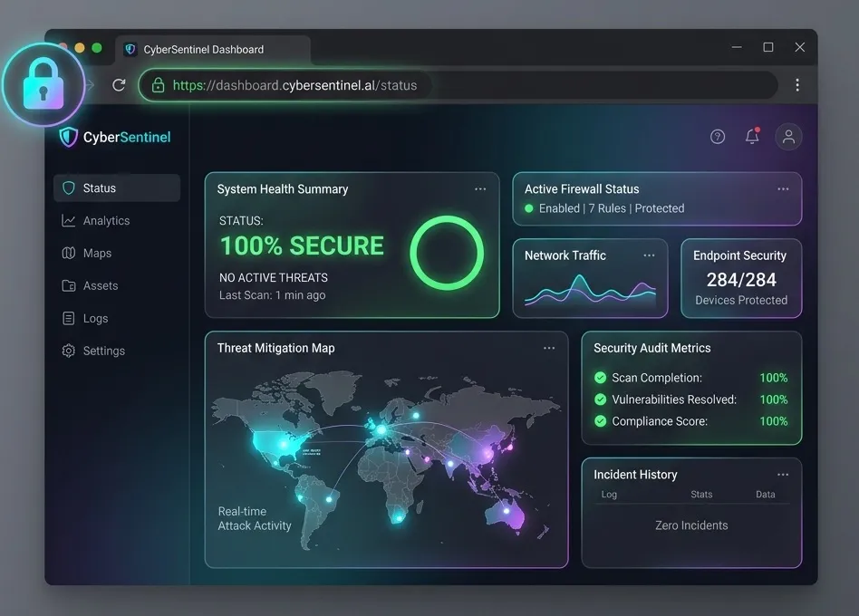The width and height of the screenshot is (859, 616).
Task: Click the Settings gear icon
Action: (x=69, y=351)
